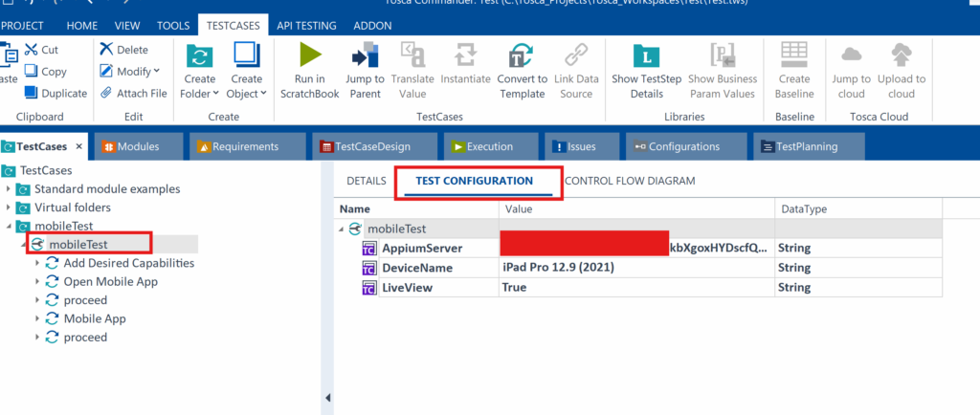Click the Cut scissors icon
The width and height of the screenshot is (980, 415).
(x=32, y=50)
